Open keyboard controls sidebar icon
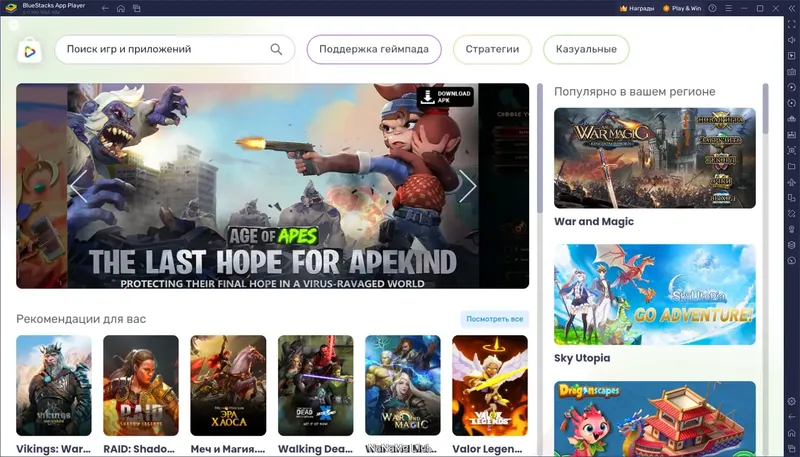Viewport: 800px width, 457px height. pyautogui.click(x=791, y=71)
